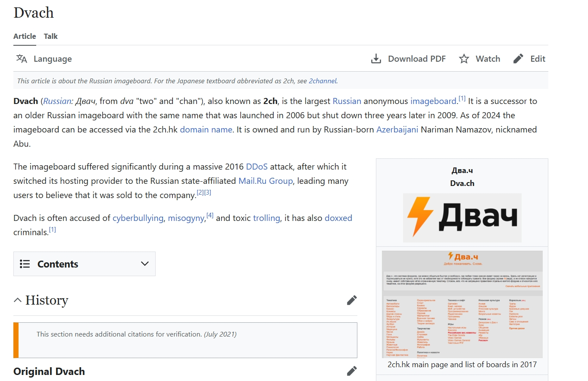
Task: Click the Watch star icon
Action: [464, 59]
